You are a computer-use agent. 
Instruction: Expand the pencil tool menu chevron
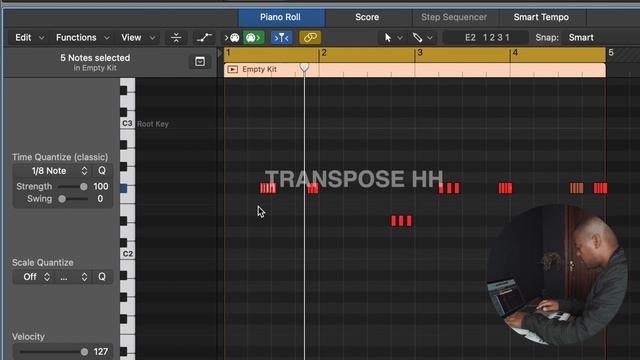(x=430, y=38)
